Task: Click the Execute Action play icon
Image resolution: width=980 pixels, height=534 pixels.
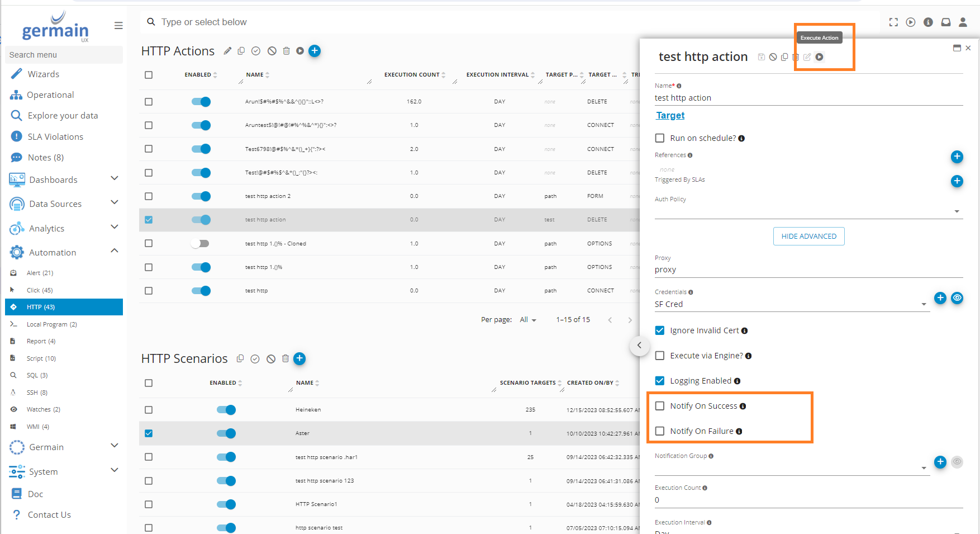Action: (x=819, y=57)
